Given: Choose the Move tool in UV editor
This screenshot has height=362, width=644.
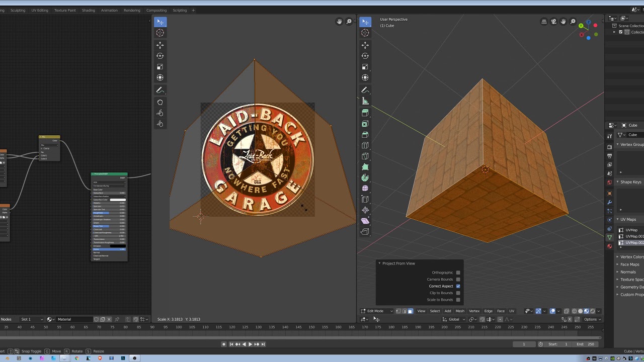Looking at the screenshot, I should [160, 45].
